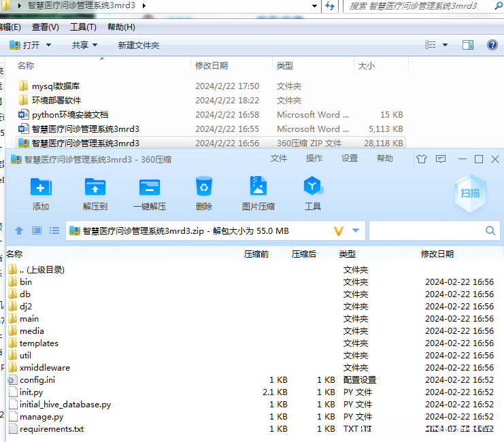Viewport: 504px width, 442px height.
Task: Open the 帮助 menu in 360压缩
Action: [385, 158]
